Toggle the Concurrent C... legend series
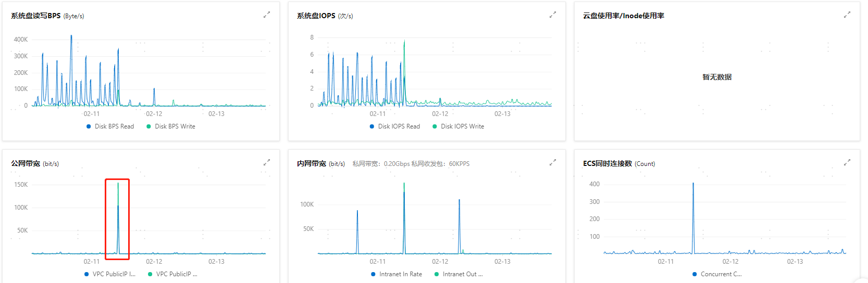 [x=717, y=274]
